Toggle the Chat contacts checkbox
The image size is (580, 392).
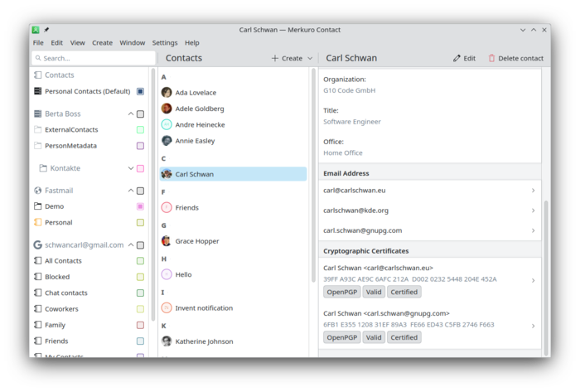click(140, 293)
